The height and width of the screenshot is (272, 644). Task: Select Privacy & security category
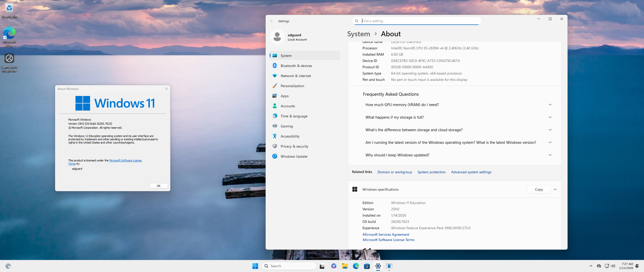(x=294, y=146)
